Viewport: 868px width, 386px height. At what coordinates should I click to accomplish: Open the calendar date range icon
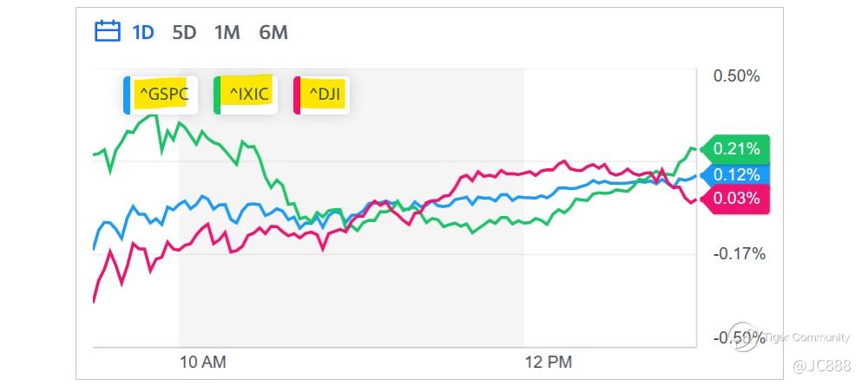point(107,32)
